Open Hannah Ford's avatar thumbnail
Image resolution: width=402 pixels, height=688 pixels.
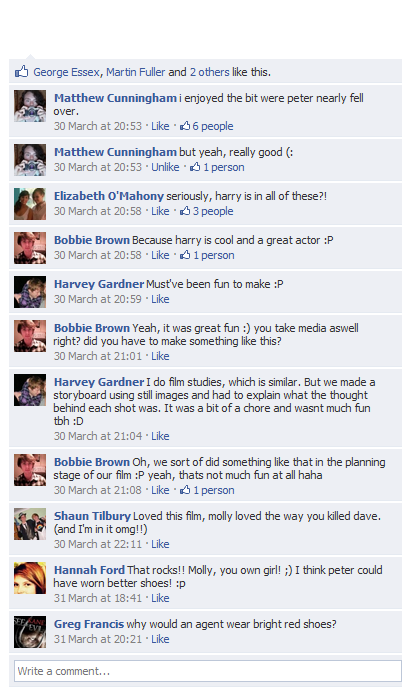(x=30, y=578)
